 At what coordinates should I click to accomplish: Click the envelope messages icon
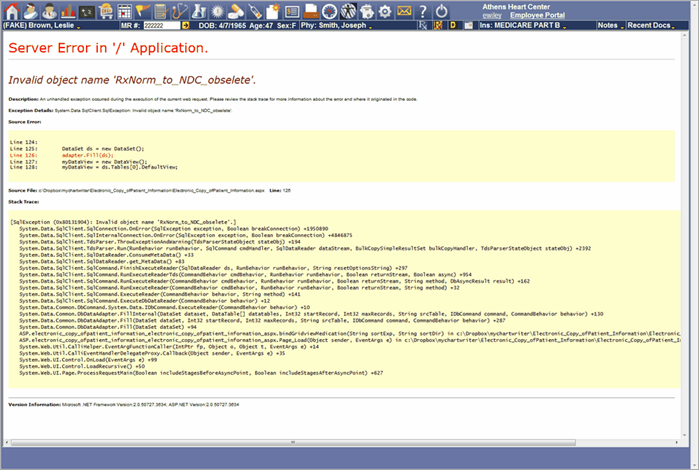coord(404,10)
